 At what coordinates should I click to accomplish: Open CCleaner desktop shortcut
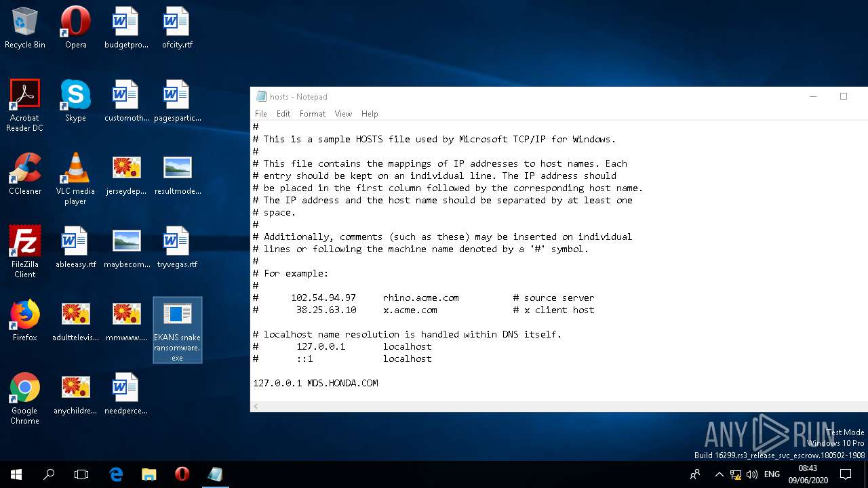click(x=25, y=174)
